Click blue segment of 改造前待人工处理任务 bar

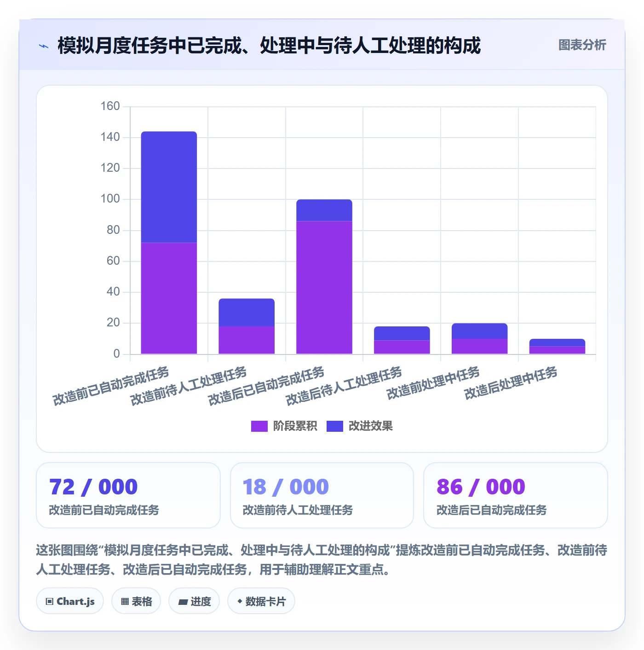point(247,313)
